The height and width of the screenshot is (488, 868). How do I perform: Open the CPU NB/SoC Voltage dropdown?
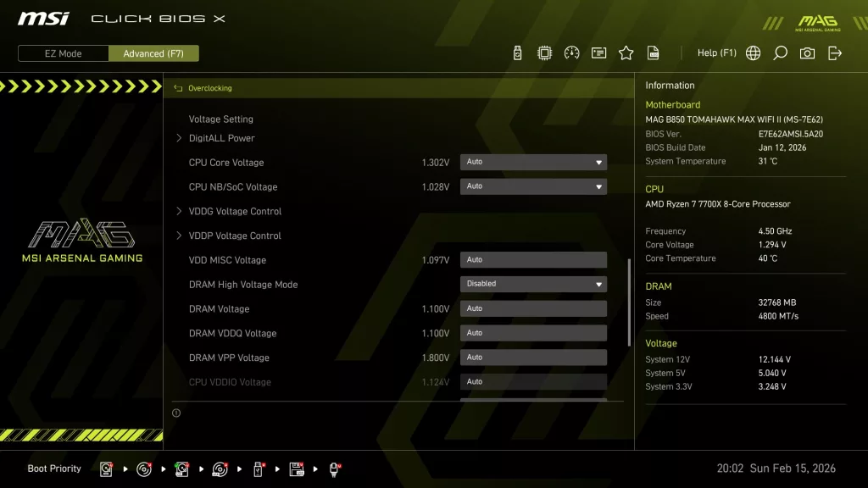tap(533, 186)
